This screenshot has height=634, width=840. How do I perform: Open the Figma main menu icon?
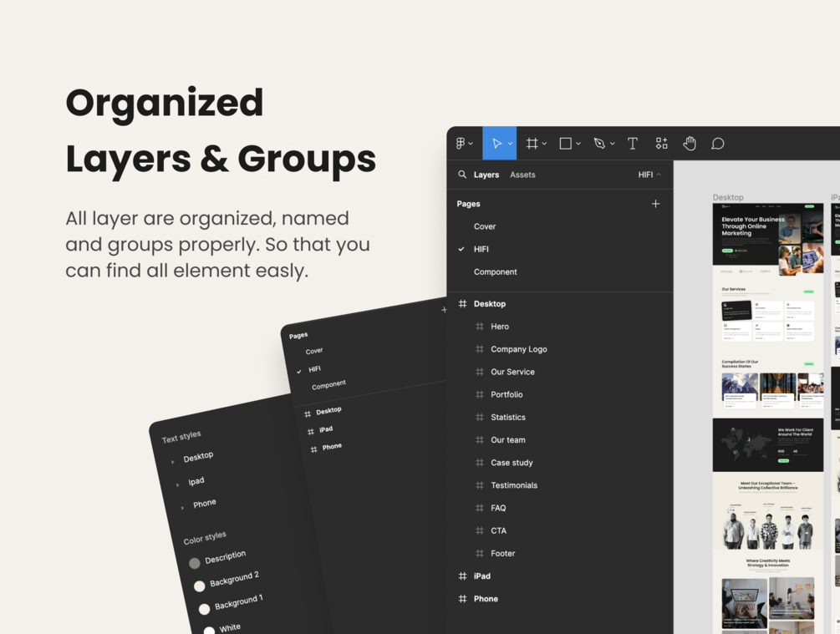[461, 144]
